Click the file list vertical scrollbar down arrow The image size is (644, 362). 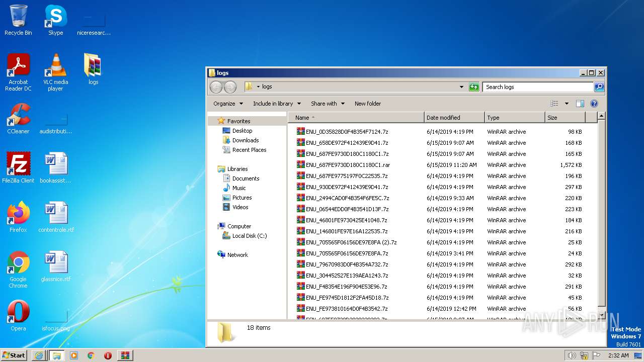click(x=601, y=316)
